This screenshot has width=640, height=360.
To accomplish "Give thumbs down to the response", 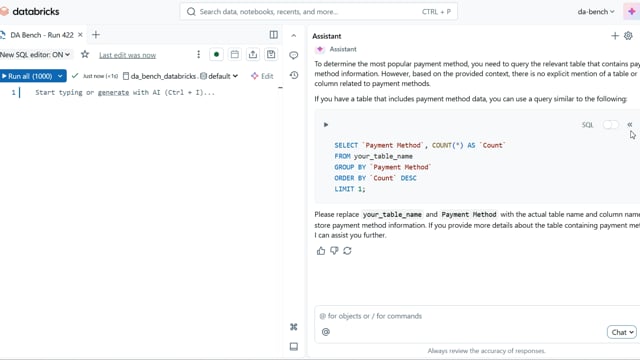I will [334, 251].
